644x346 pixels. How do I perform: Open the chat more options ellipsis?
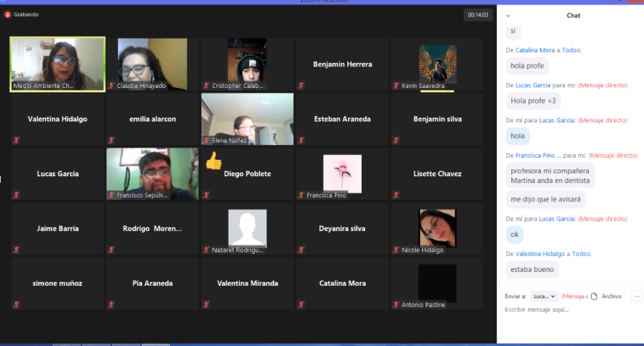(637, 296)
